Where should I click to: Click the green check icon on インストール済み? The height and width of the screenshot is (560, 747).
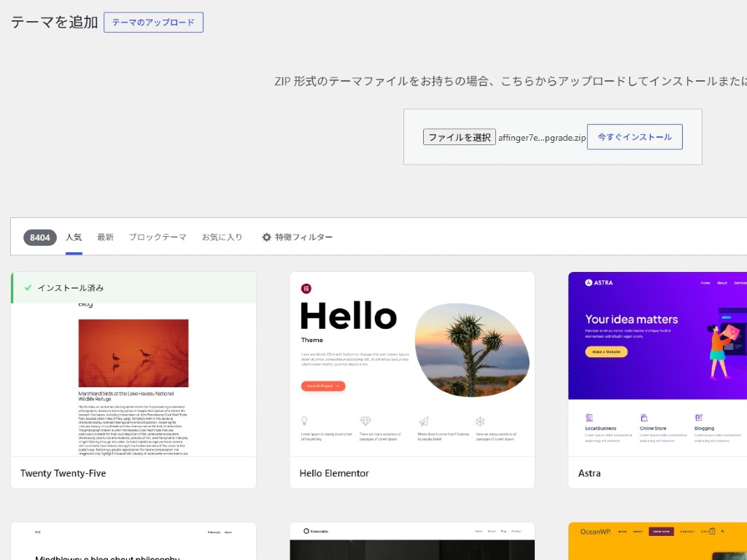click(x=28, y=287)
